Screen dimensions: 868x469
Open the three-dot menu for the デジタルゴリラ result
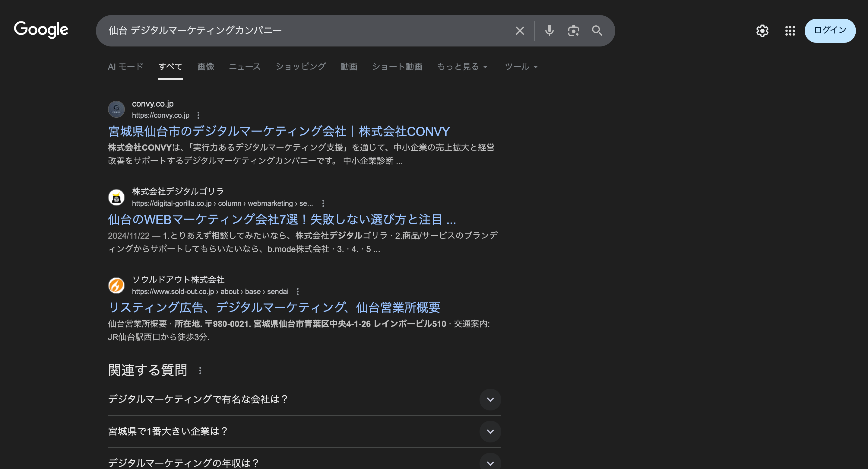click(x=324, y=203)
